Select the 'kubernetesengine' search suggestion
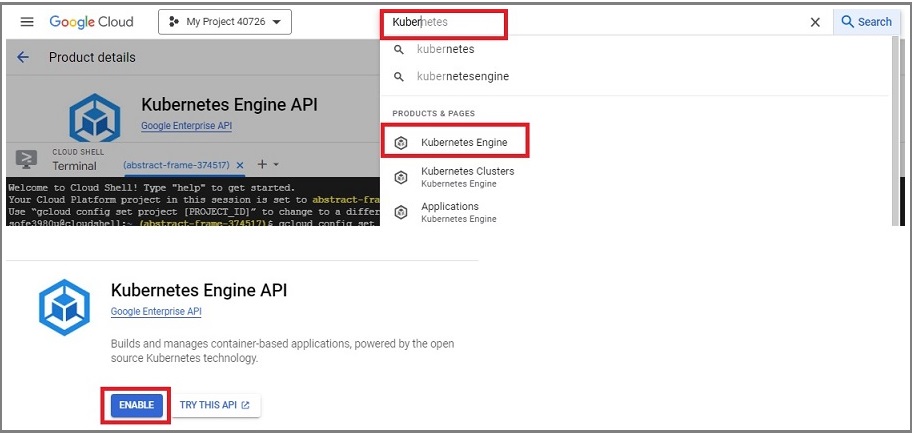Viewport: 912px width, 437px height. 463,76
